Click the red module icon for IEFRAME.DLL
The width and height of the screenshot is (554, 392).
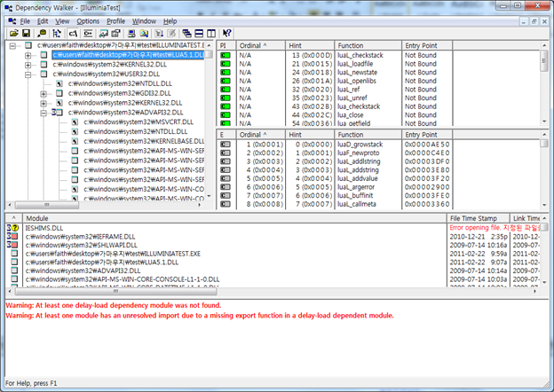point(14,237)
